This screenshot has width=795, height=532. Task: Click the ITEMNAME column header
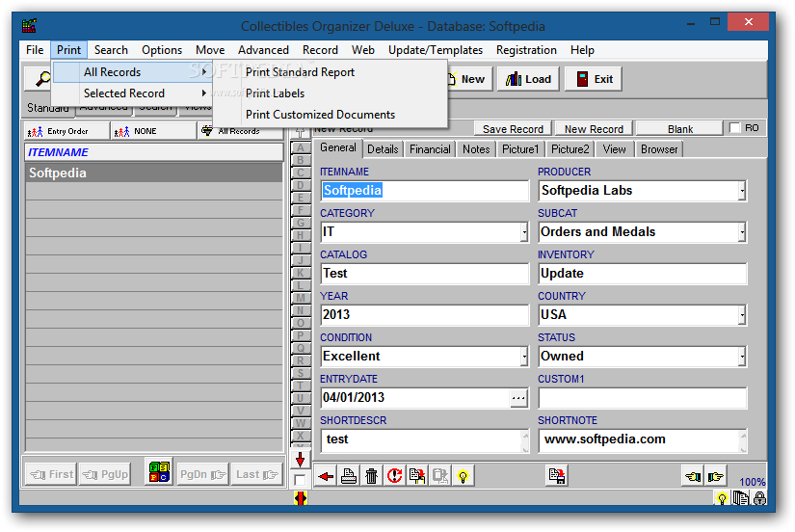coord(153,152)
